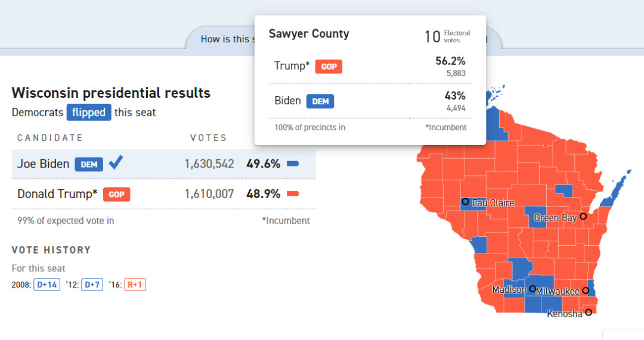Click the Wisconsin presidential results heading

111,93
